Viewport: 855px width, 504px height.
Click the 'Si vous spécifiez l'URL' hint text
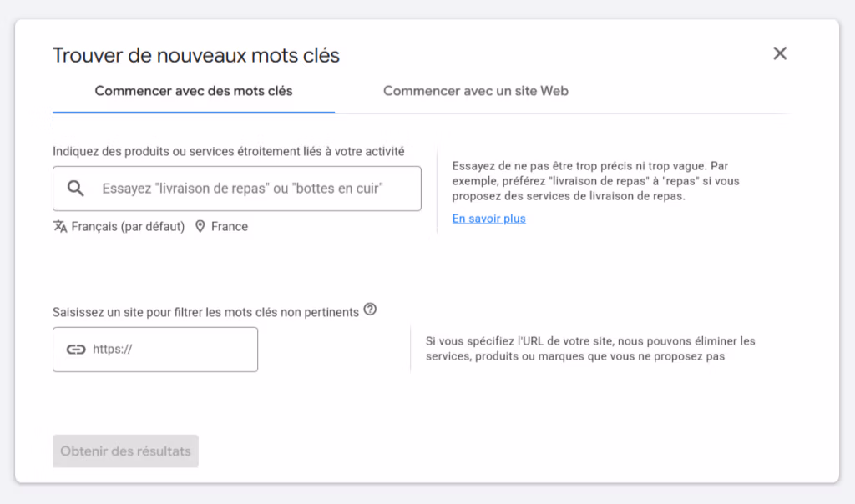[x=590, y=349]
